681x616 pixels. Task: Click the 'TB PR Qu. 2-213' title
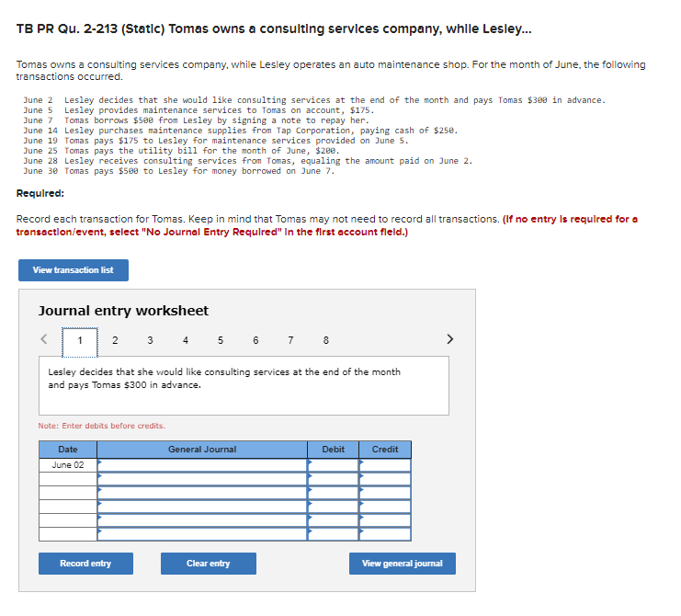click(x=274, y=29)
